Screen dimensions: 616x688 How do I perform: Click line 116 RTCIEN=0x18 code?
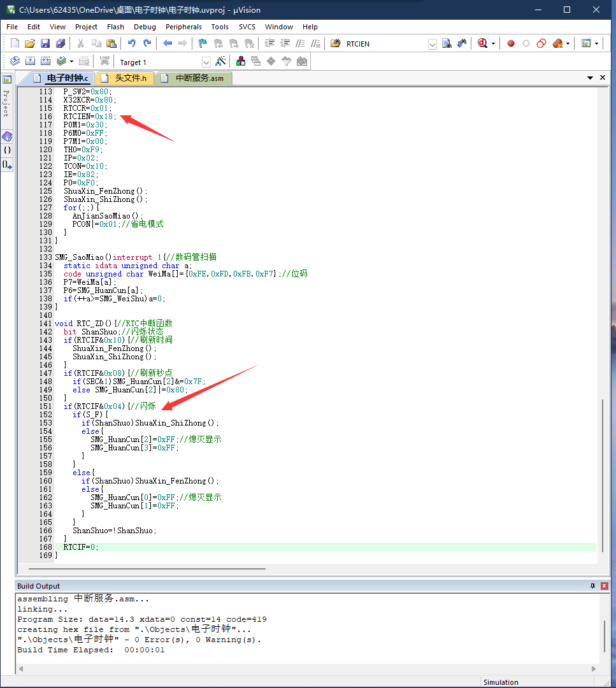click(x=90, y=117)
